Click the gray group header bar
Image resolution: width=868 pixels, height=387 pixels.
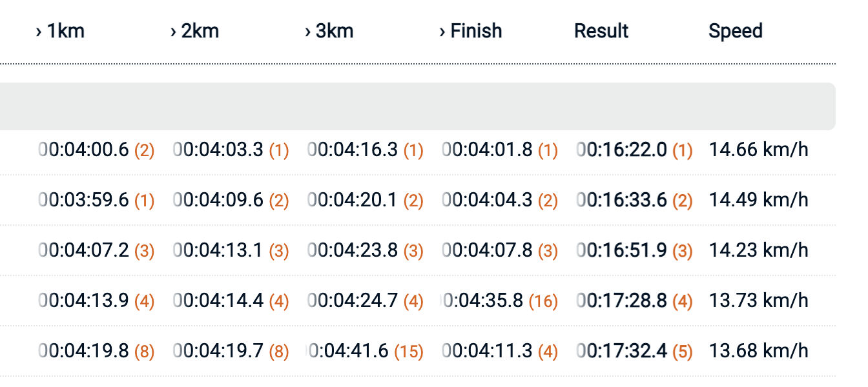417,106
